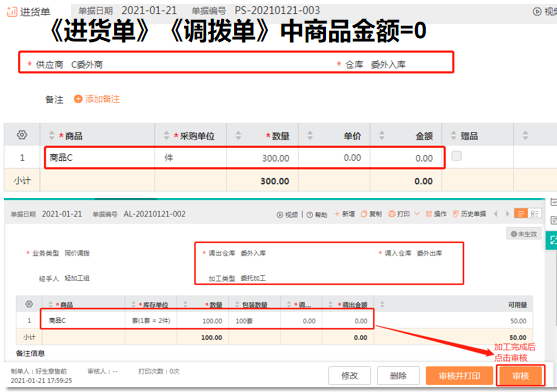Switch to list layout view toggle
Viewport: 557px width, 392px height.
[521, 213]
